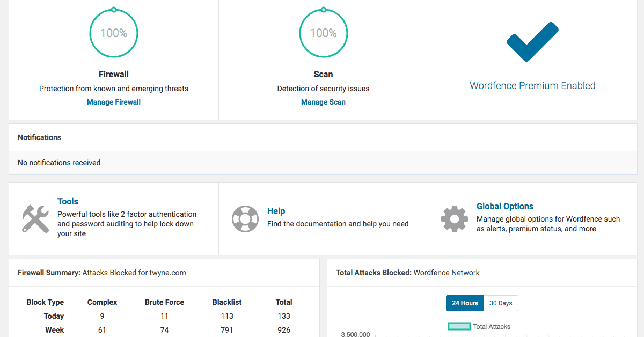Click the Notifications panel header
The image size is (644, 337).
pyautogui.click(x=40, y=137)
